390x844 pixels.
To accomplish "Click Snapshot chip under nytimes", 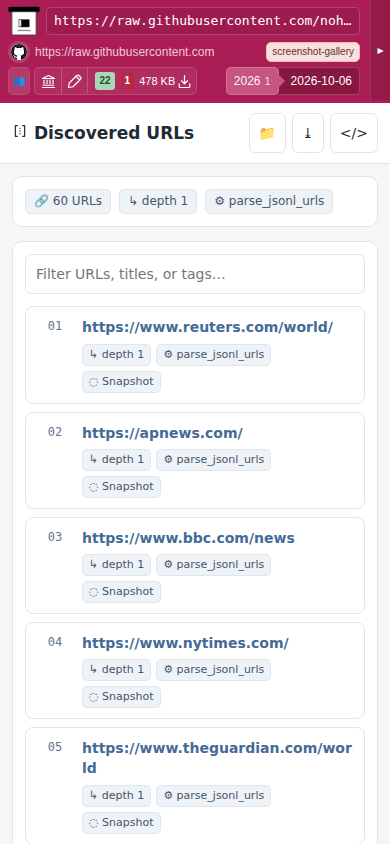I will 122,697.
